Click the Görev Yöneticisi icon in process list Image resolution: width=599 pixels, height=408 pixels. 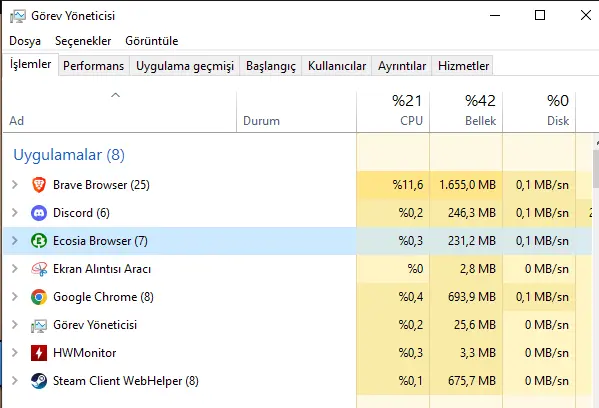tap(39, 325)
